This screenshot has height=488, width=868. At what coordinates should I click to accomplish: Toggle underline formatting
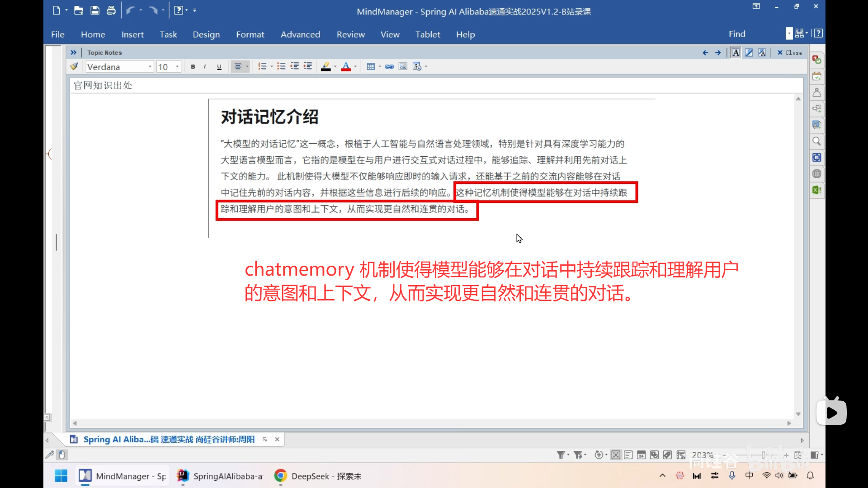pos(219,66)
